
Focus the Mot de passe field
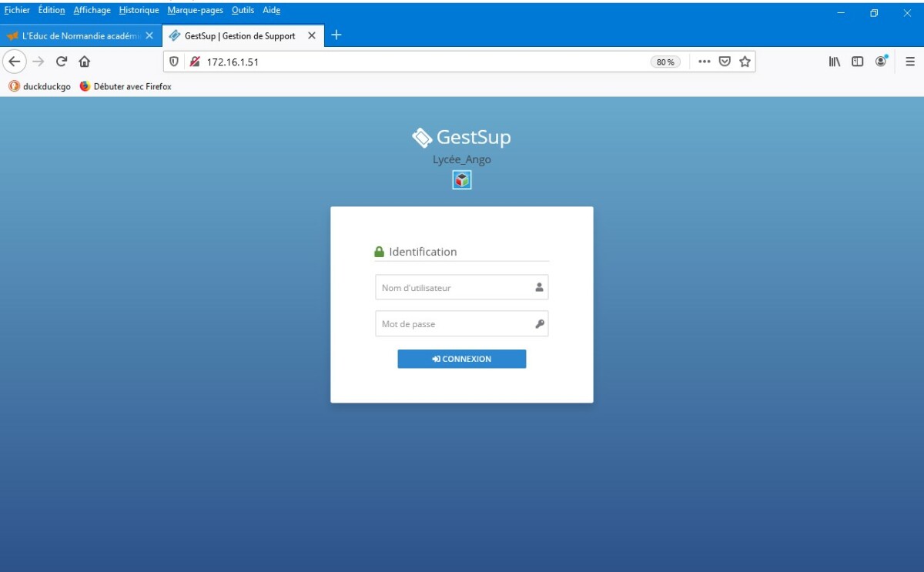pos(462,324)
